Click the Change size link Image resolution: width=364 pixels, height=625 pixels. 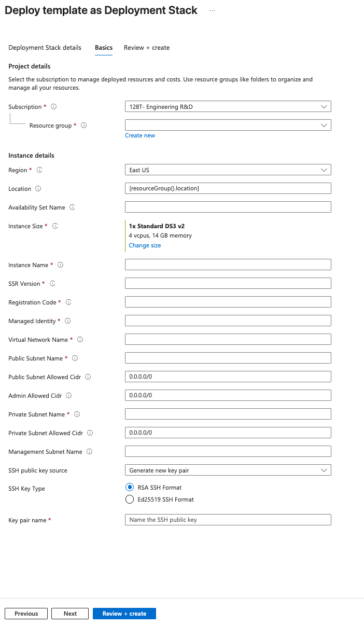145,245
